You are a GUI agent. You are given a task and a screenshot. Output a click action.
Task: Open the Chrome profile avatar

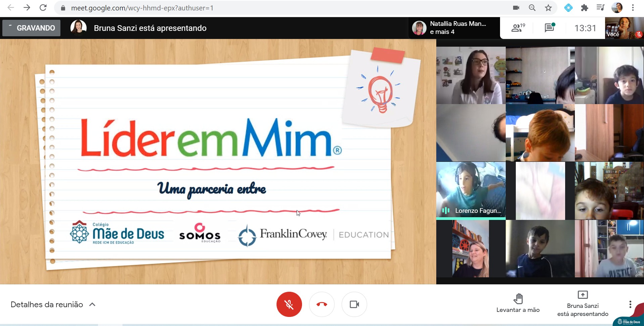[617, 8]
